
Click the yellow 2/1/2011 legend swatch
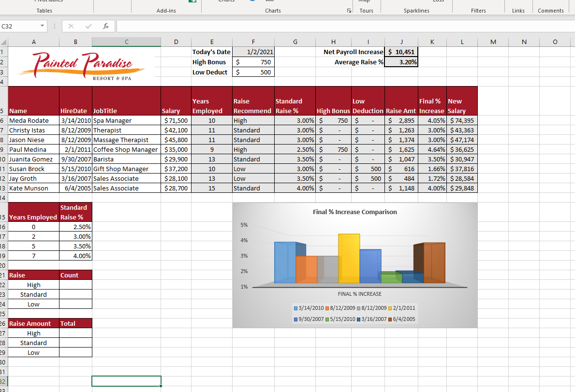390,308
